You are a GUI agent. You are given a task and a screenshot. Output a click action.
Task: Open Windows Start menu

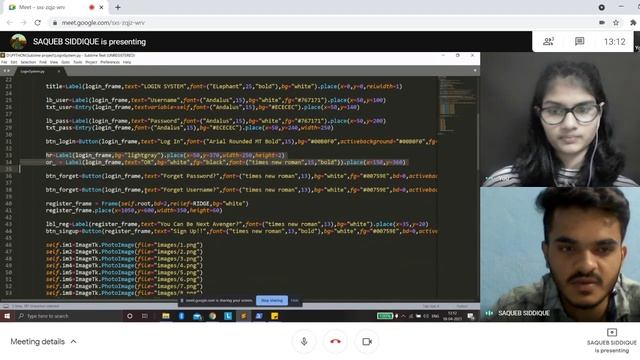pos(7,316)
